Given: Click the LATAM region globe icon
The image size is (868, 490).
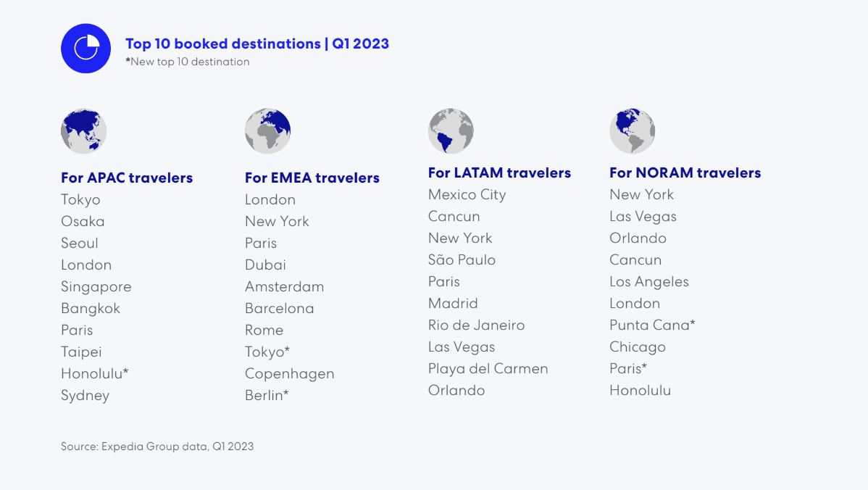Looking at the screenshot, I should (x=451, y=131).
